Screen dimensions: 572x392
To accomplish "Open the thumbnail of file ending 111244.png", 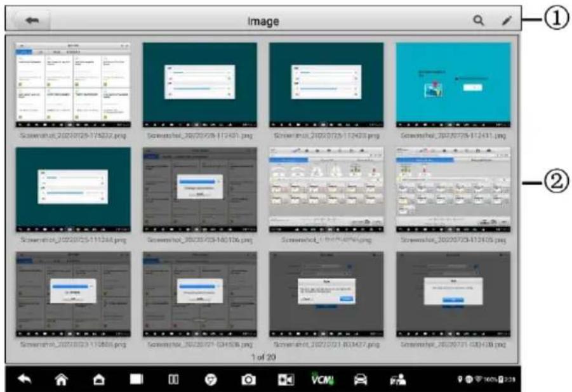I will click(73, 189).
